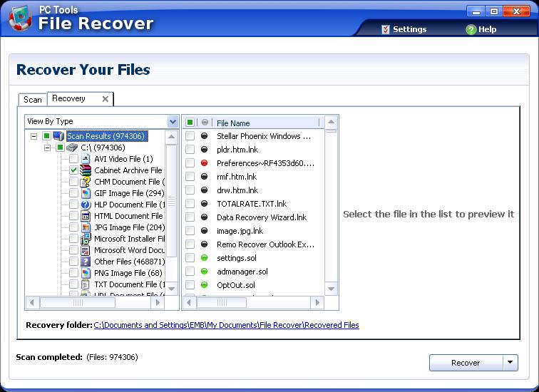Open the View By Type dropdown
Viewport: 539px width, 392px height.
point(173,121)
